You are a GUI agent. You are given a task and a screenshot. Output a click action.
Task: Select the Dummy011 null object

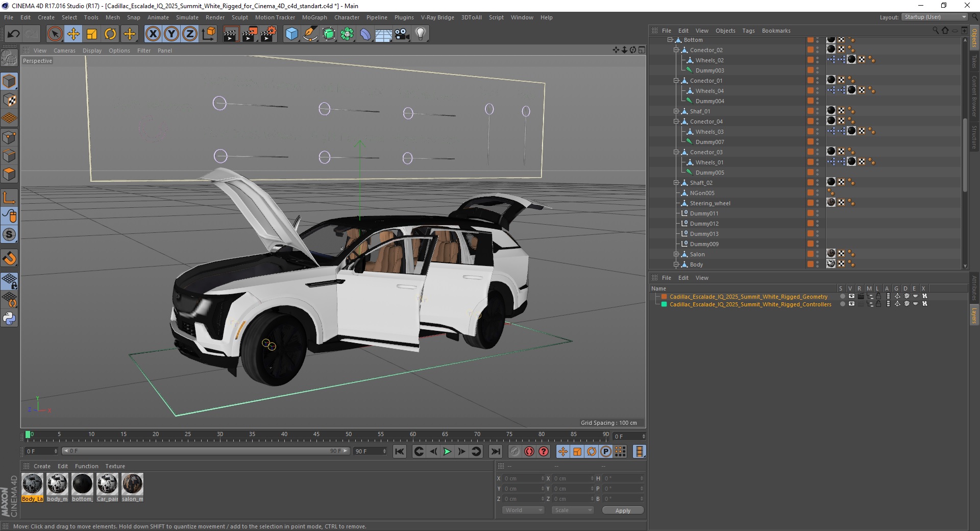704,213
